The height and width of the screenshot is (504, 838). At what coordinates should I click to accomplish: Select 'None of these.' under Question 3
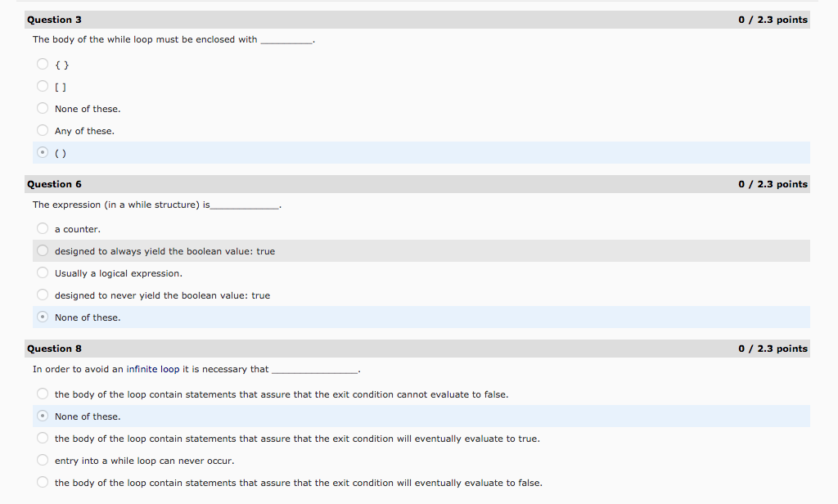[43, 108]
